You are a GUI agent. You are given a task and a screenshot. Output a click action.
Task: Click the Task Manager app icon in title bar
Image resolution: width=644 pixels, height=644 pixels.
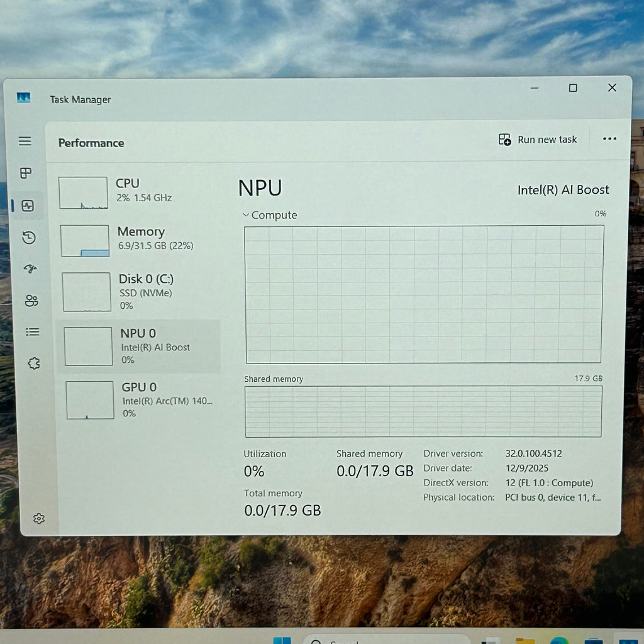(23, 97)
